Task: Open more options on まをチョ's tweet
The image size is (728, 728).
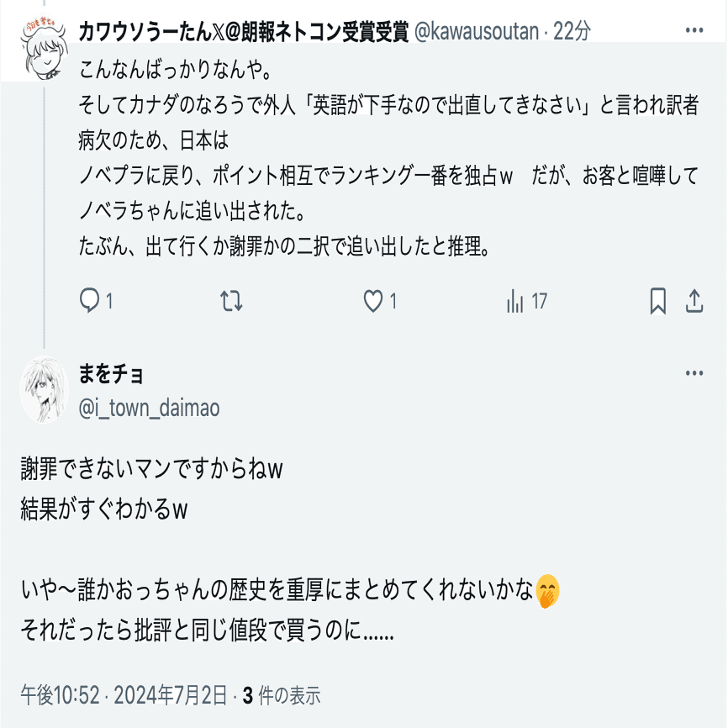Action: [694, 374]
